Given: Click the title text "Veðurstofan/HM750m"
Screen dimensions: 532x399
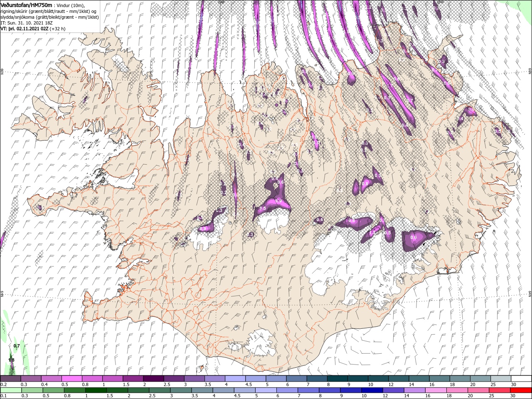Looking at the screenshot, I should click(27, 5).
